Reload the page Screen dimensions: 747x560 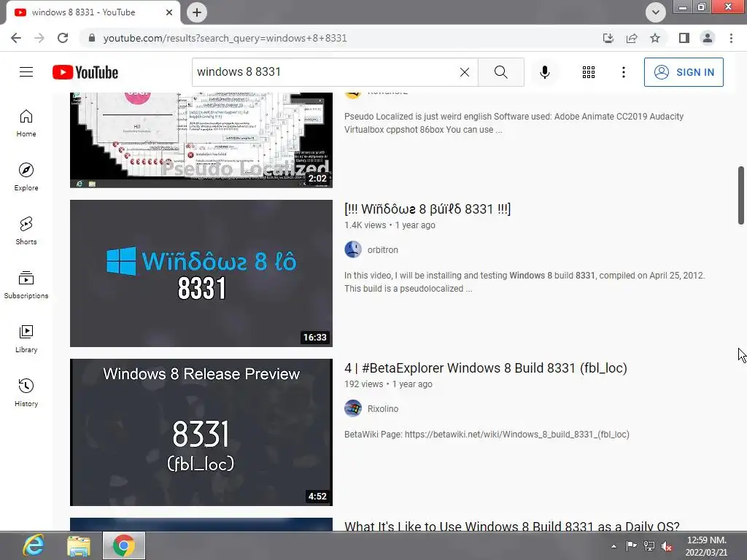pyautogui.click(x=63, y=38)
